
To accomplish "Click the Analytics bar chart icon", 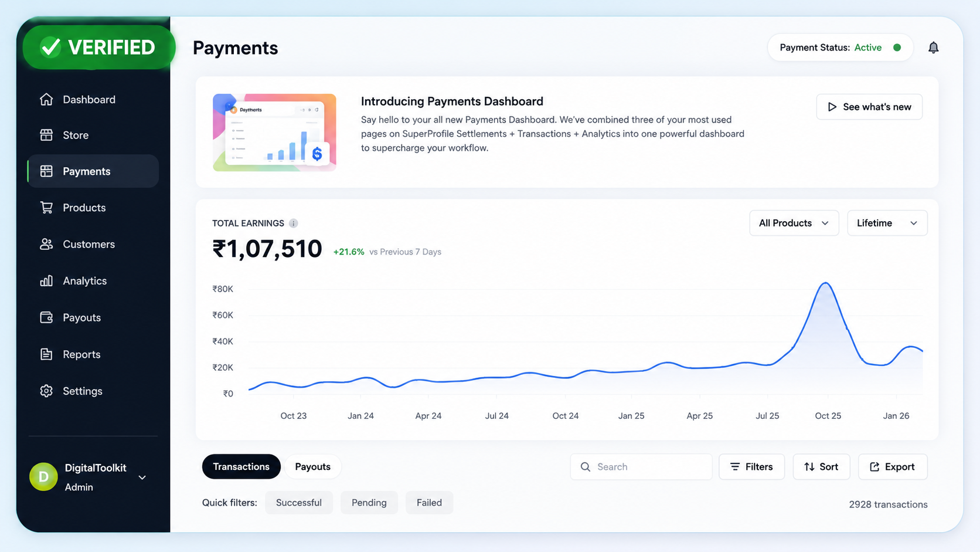I will click(x=46, y=280).
